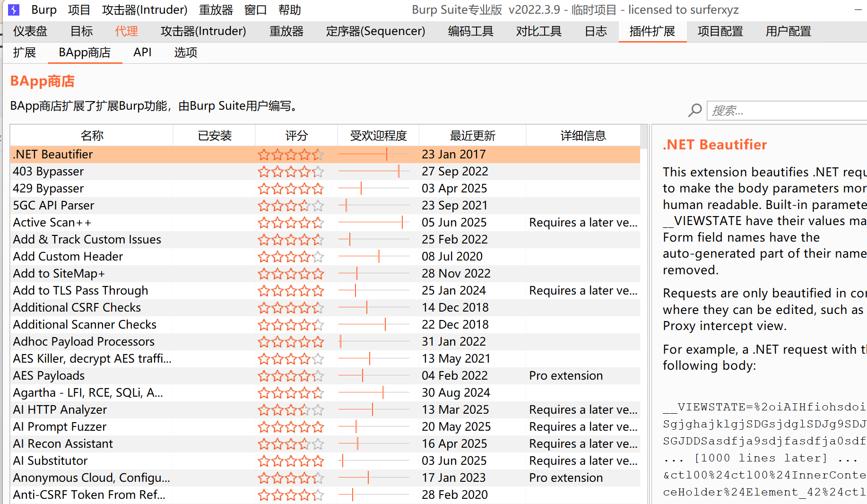This screenshot has width=867, height=504.
Task: Select the 插件扩展 tab
Action: [x=652, y=31]
